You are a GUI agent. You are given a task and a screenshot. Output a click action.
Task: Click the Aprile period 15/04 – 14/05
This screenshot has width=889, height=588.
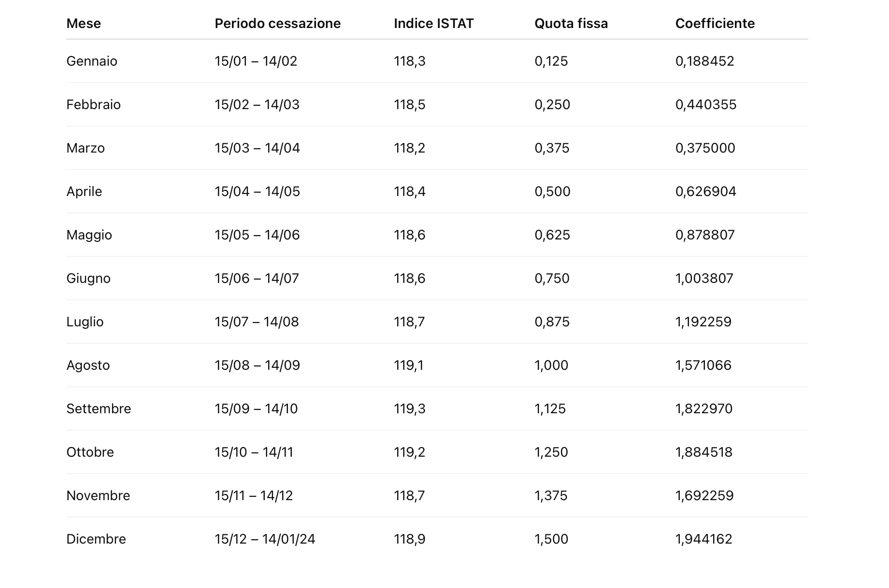tap(257, 192)
